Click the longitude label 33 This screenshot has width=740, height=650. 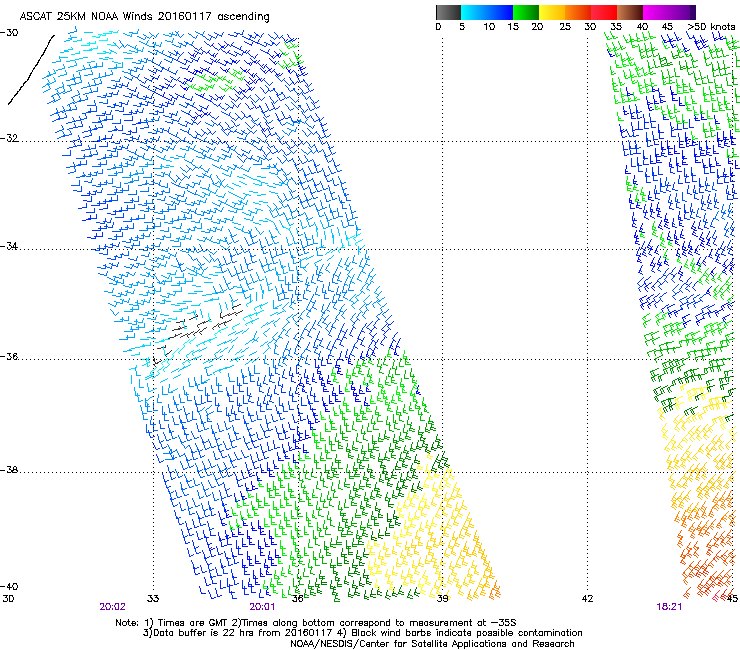(153, 599)
